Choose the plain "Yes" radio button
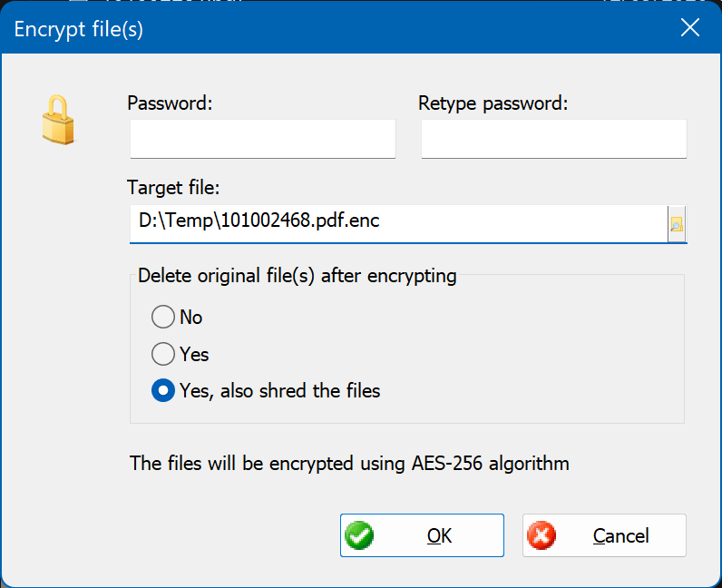 (x=163, y=354)
